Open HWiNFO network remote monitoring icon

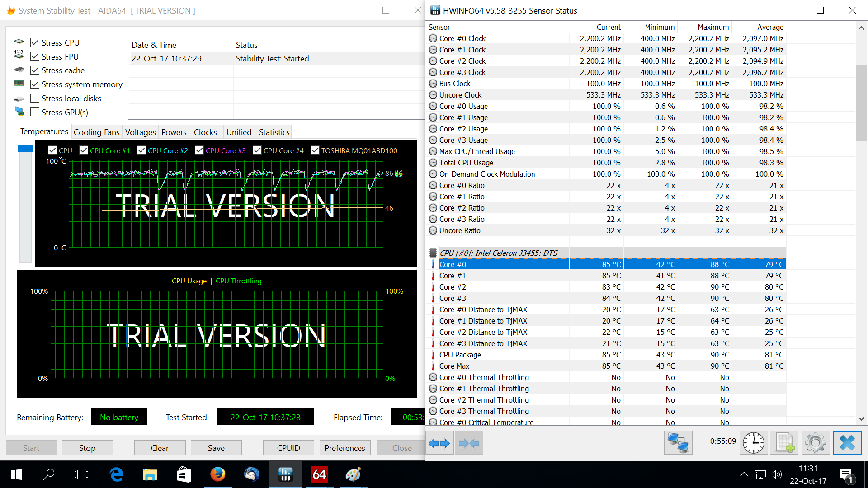(x=678, y=443)
